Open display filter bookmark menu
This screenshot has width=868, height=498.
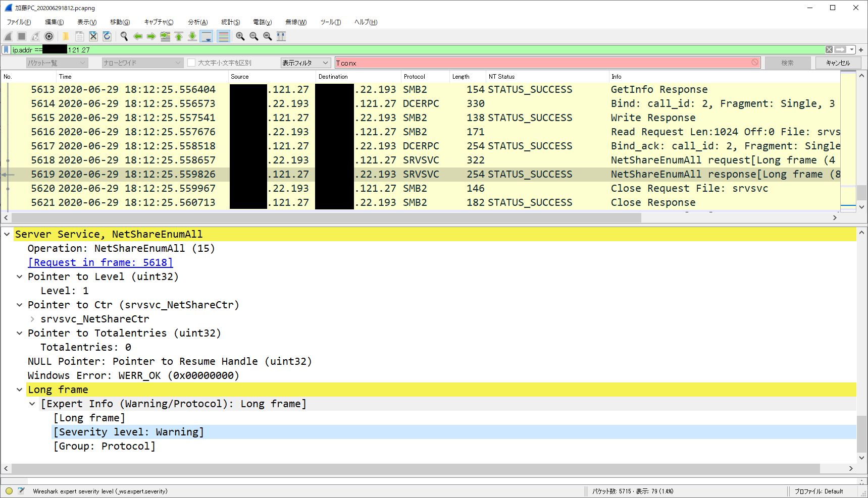coord(6,50)
